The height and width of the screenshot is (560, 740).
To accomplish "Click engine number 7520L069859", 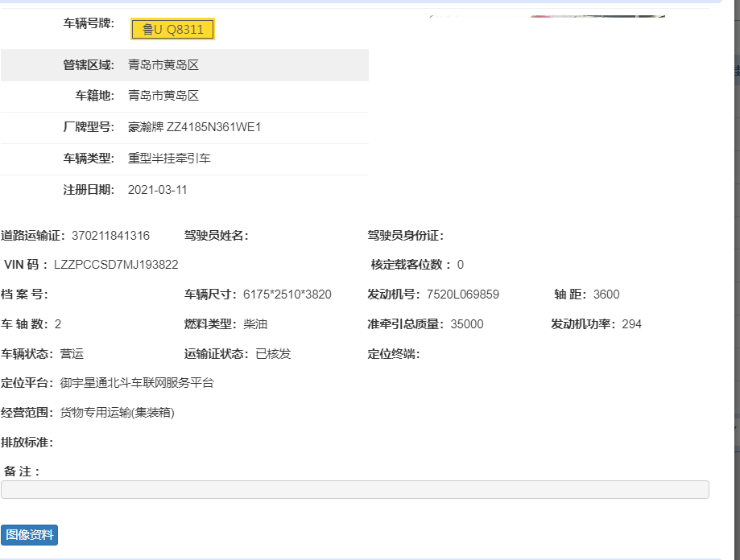I will point(463,294).
